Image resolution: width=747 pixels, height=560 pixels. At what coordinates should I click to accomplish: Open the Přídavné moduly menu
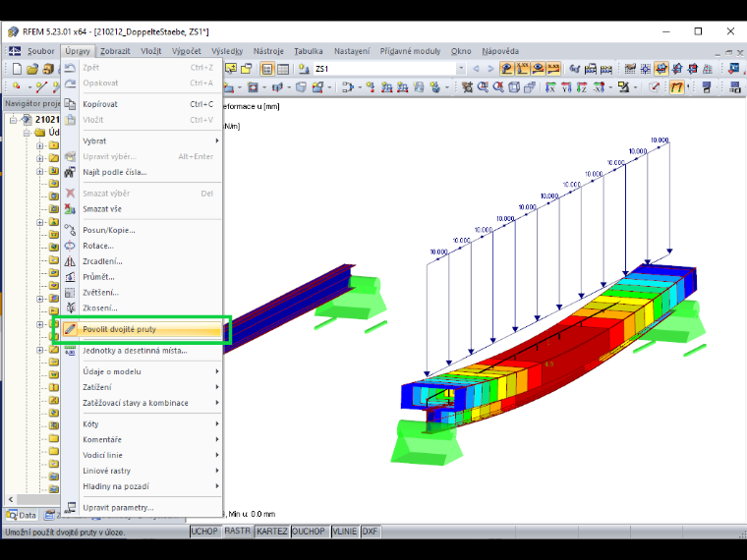coord(410,51)
